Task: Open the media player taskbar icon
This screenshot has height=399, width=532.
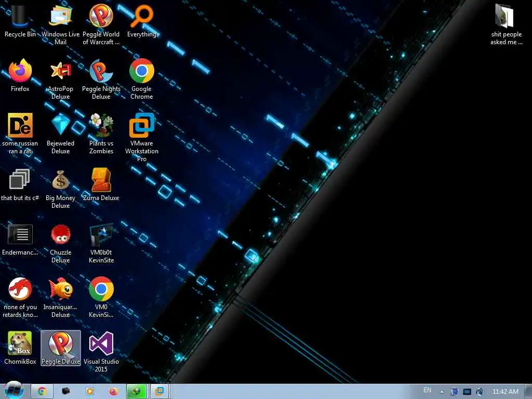Action: pos(89,391)
